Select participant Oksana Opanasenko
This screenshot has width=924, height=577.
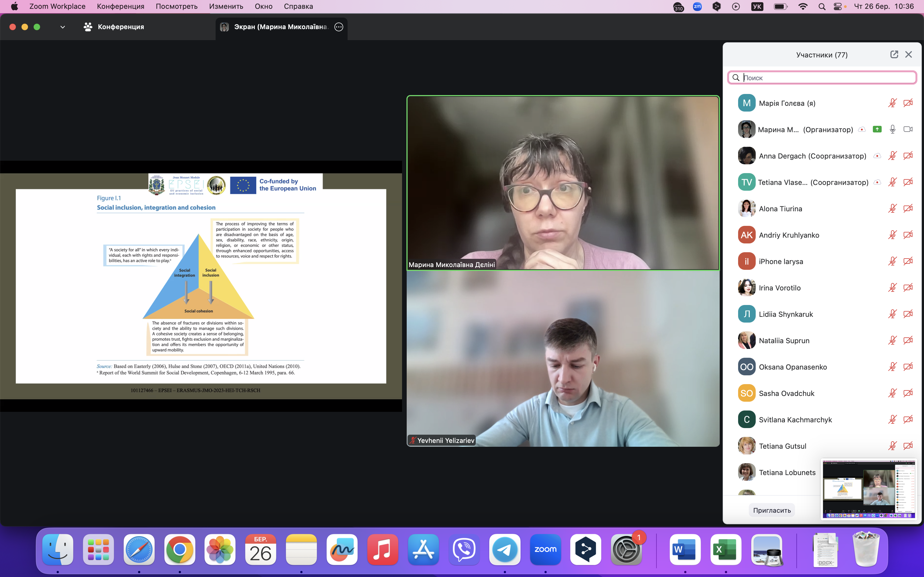coord(793,367)
